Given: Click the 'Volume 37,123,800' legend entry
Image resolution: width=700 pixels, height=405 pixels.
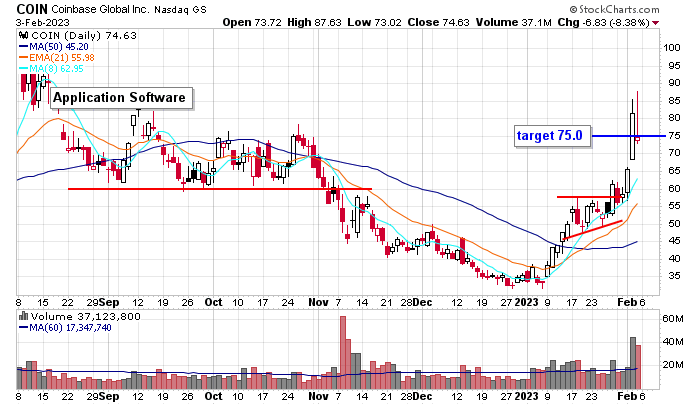Looking at the screenshot, I should 85,317.
